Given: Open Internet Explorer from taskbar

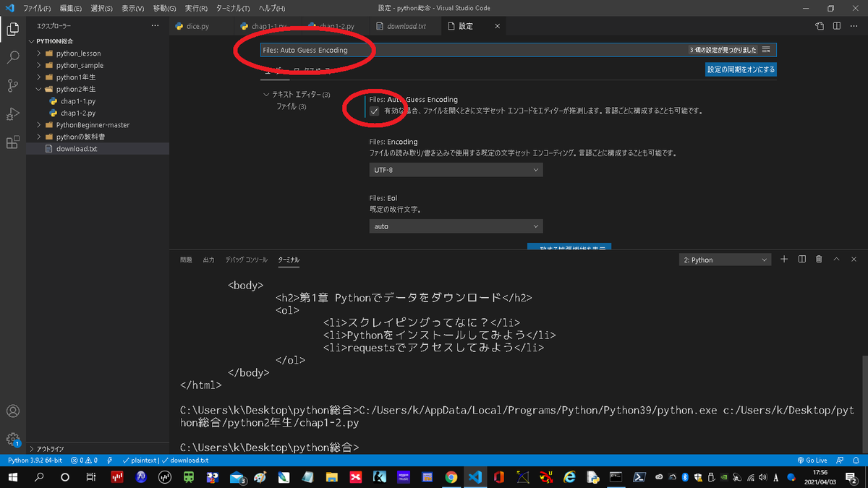Looking at the screenshot, I should tap(569, 477).
